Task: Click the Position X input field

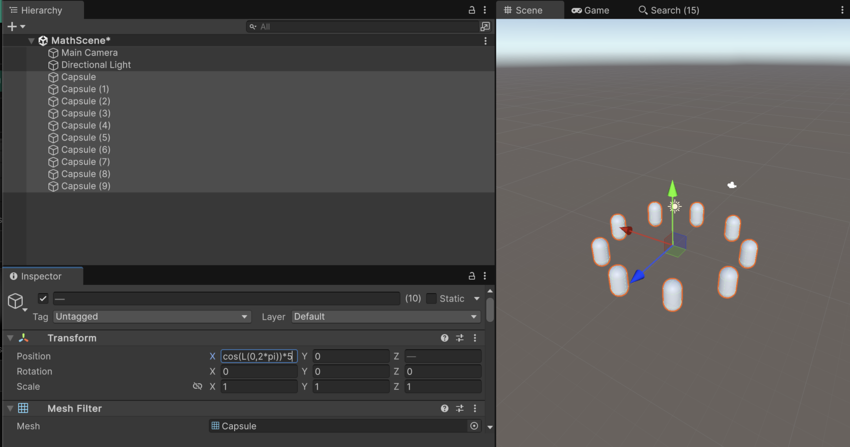Action: [258, 356]
